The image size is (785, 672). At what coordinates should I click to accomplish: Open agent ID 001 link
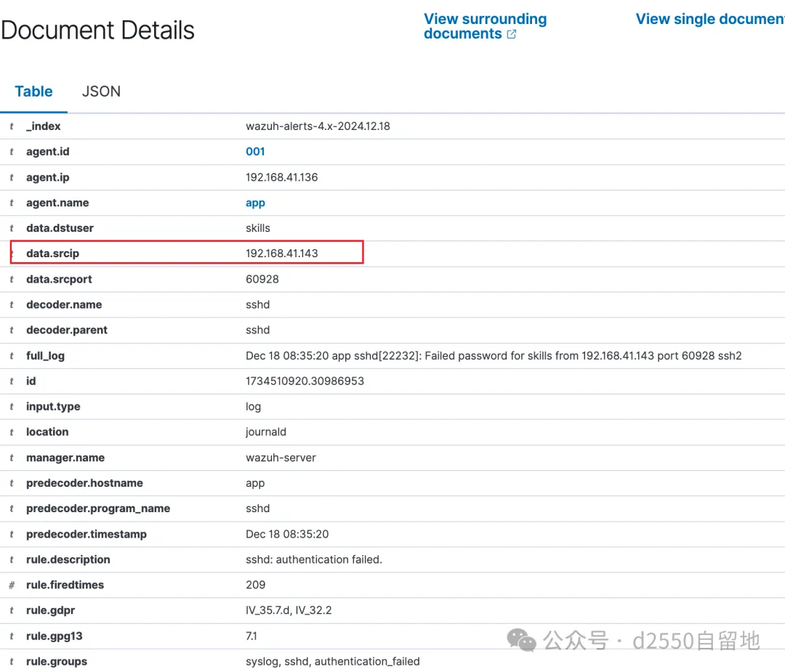(x=255, y=152)
